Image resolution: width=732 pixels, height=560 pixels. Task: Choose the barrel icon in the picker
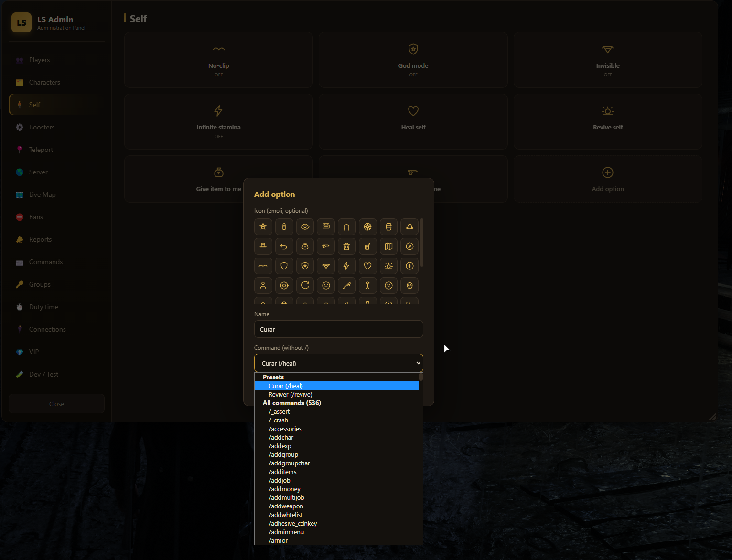coord(388,226)
